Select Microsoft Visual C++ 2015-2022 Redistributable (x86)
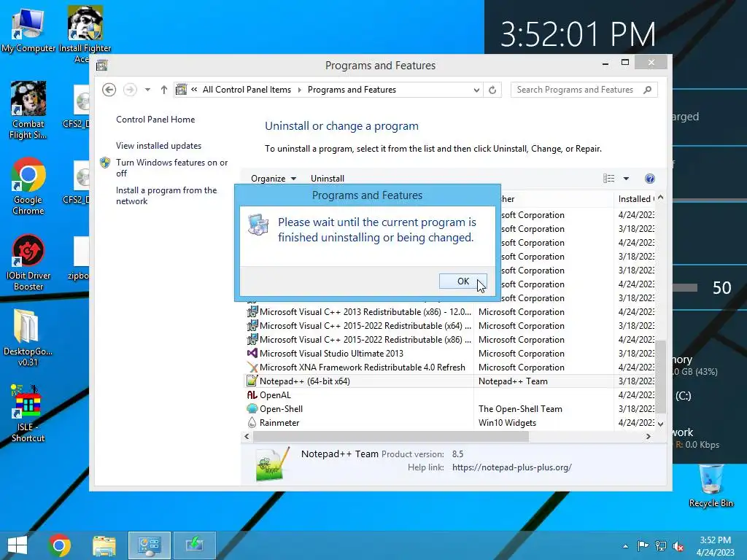747x560 pixels. coord(450,340)
